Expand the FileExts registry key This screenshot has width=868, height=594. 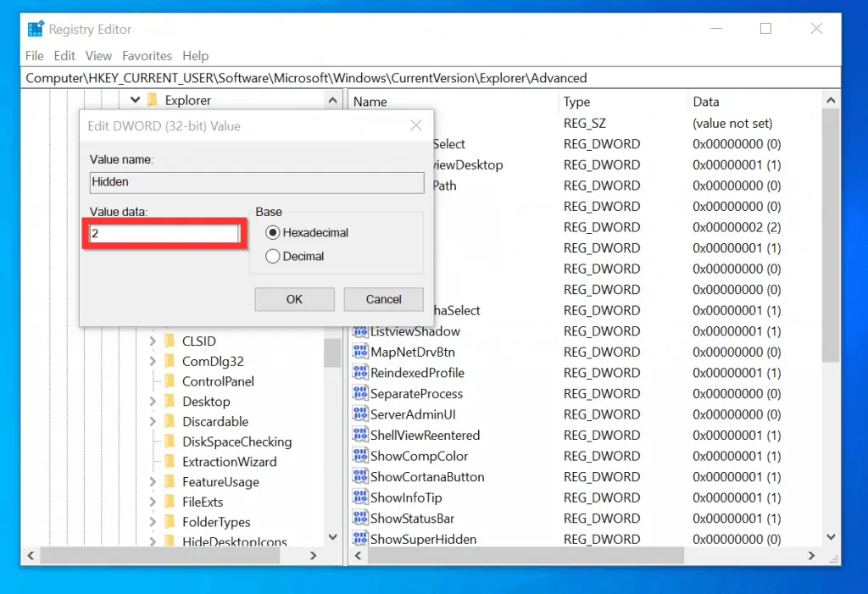(x=153, y=502)
